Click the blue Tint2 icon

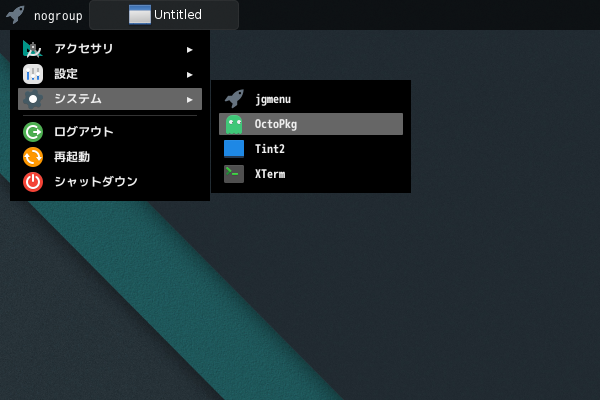(234, 149)
